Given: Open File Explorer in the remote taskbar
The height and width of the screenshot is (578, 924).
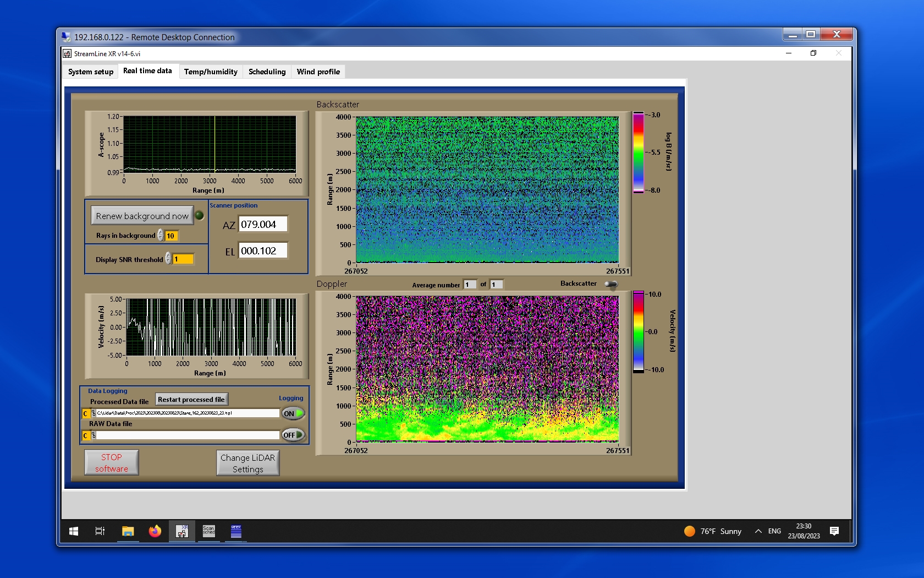Looking at the screenshot, I should pyautogui.click(x=128, y=531).
